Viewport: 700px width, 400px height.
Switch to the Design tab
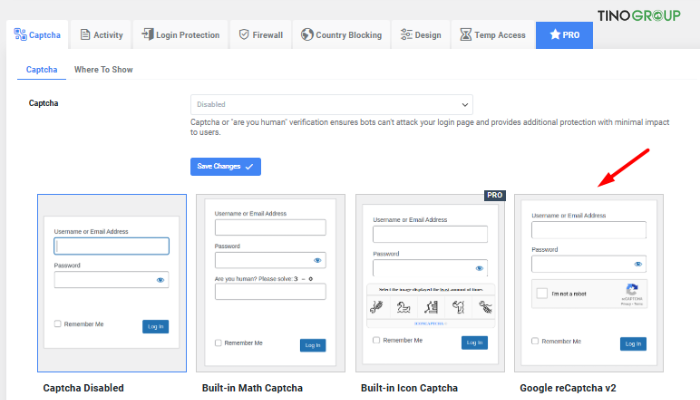coord(421,35)
